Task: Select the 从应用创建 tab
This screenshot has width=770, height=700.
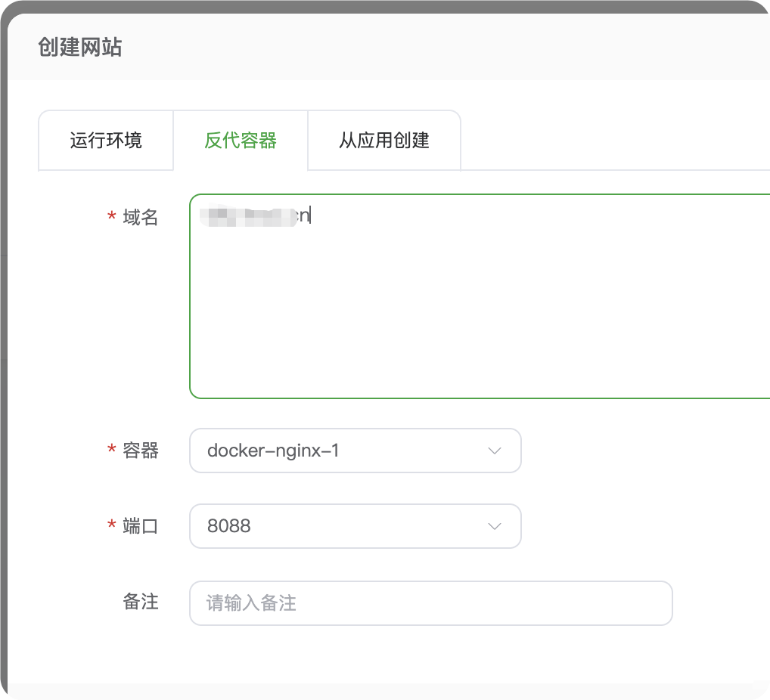Action: [383, 140]
